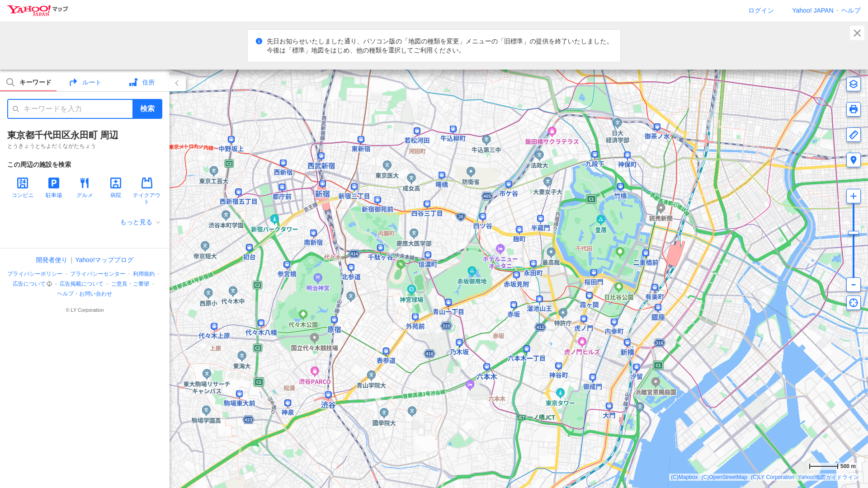Open the map layers type menu
Image resolution: width=868 pixels, height=488 pixels.
click(853, 84)
